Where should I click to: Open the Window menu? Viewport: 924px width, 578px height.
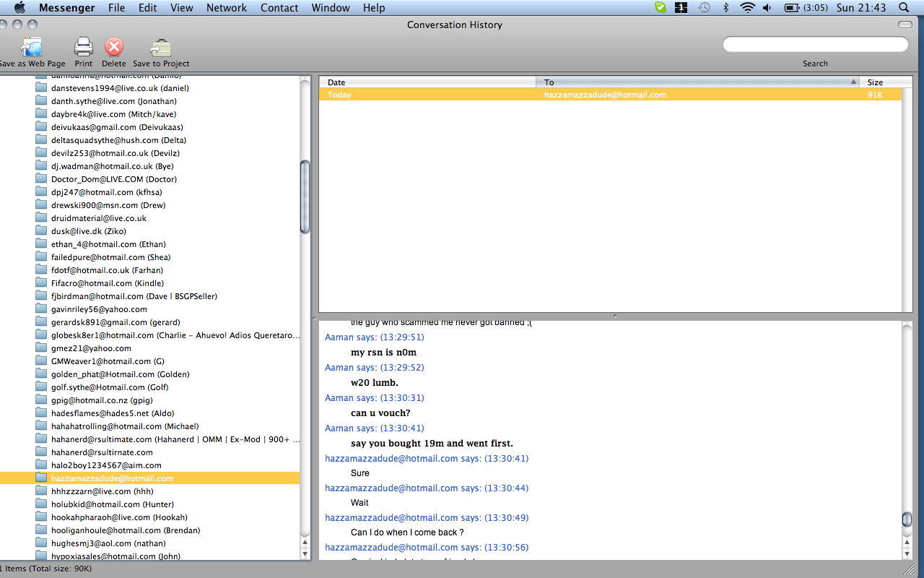coord(331,8)
